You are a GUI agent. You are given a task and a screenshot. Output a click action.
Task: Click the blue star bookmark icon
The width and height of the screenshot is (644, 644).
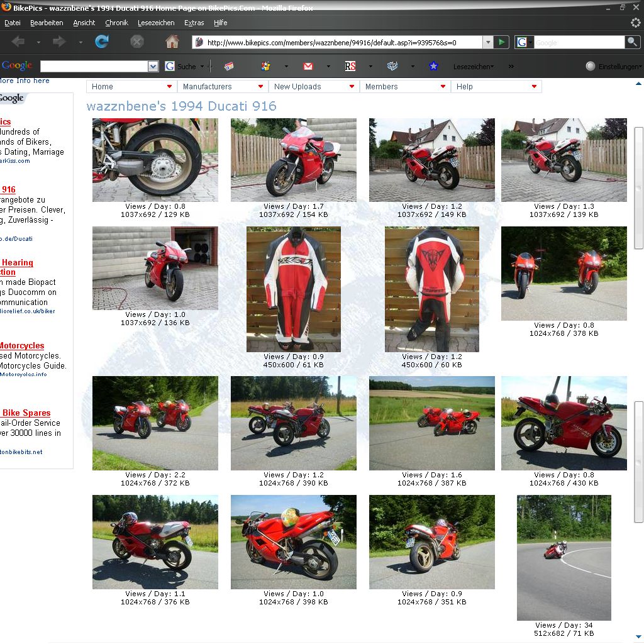(x=433, y=66)
